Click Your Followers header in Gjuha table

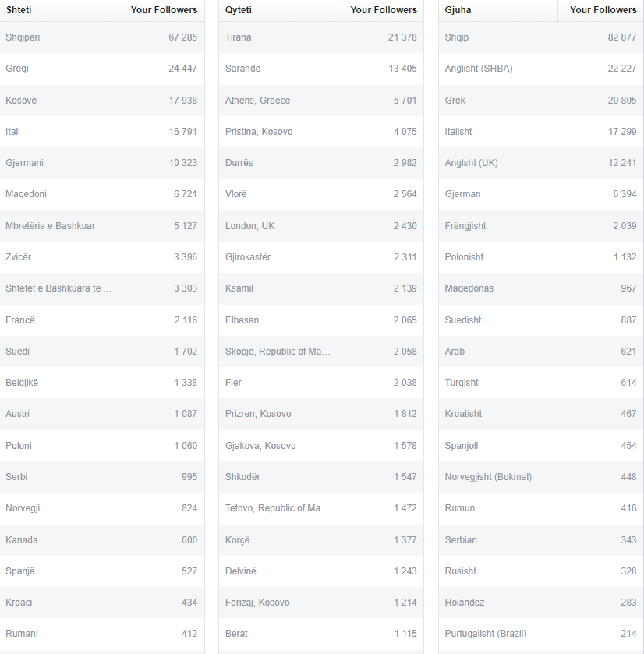pyautogui.click(x=600, y=10)
